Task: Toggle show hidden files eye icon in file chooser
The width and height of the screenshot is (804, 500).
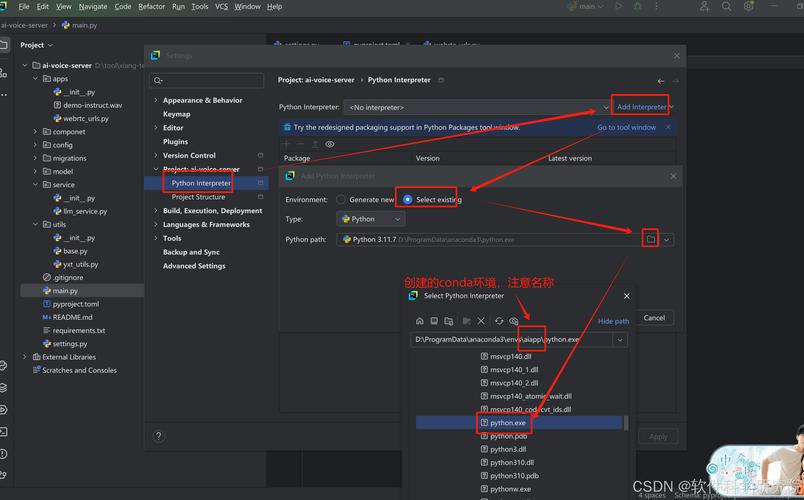Action: (x=513, y=321)
